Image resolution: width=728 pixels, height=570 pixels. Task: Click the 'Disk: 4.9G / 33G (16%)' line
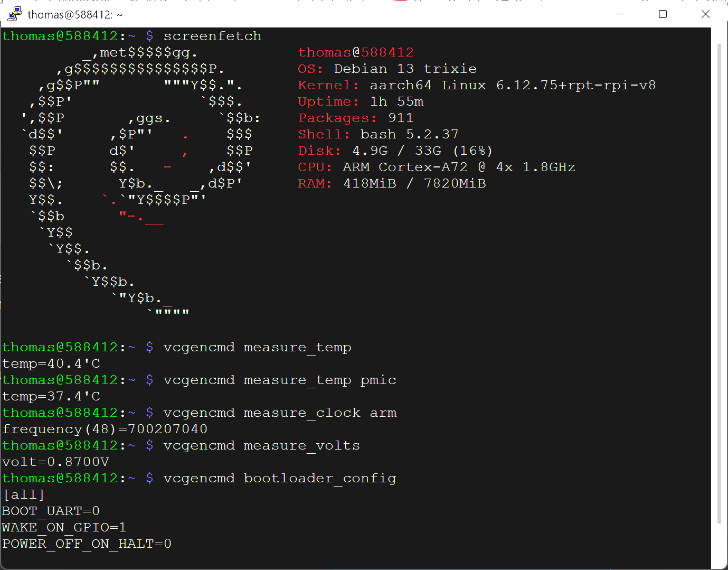point(395,151)
